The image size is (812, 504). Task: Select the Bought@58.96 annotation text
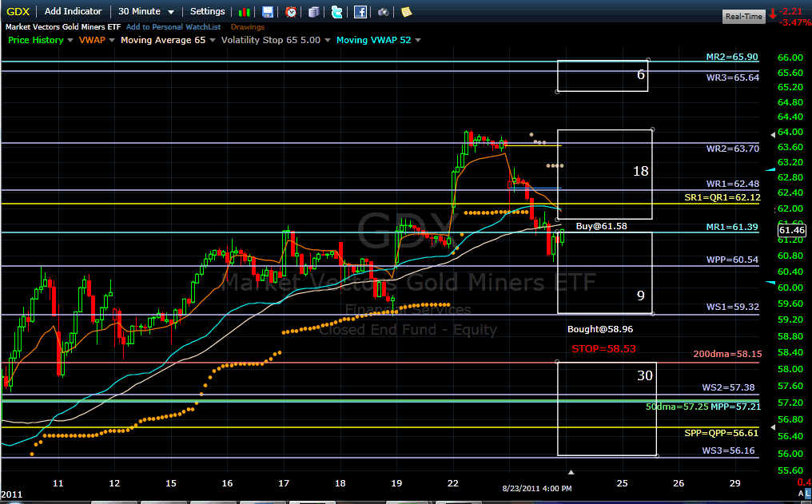pyautogui.click(x=600, y=329)
